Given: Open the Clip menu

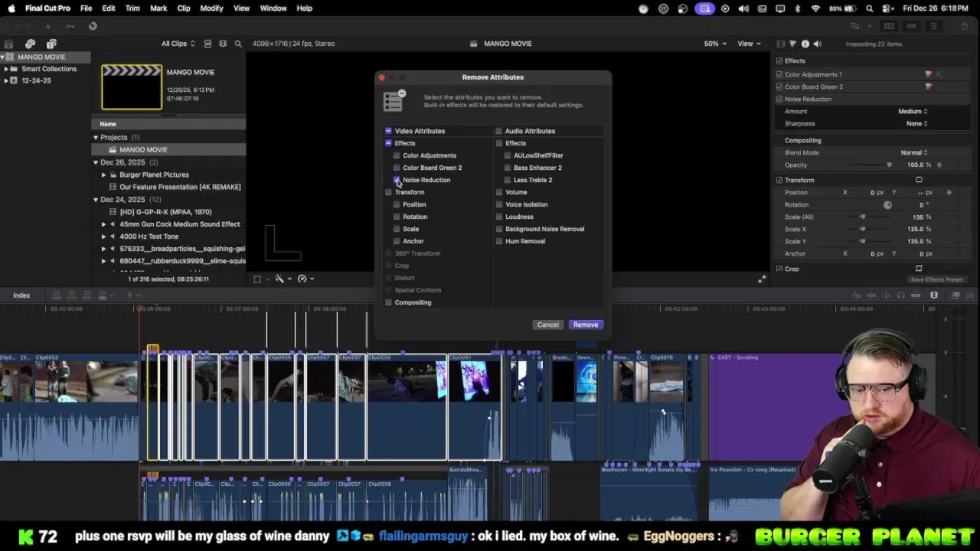Looking at the screenshot, I should (x=184, y=8).
